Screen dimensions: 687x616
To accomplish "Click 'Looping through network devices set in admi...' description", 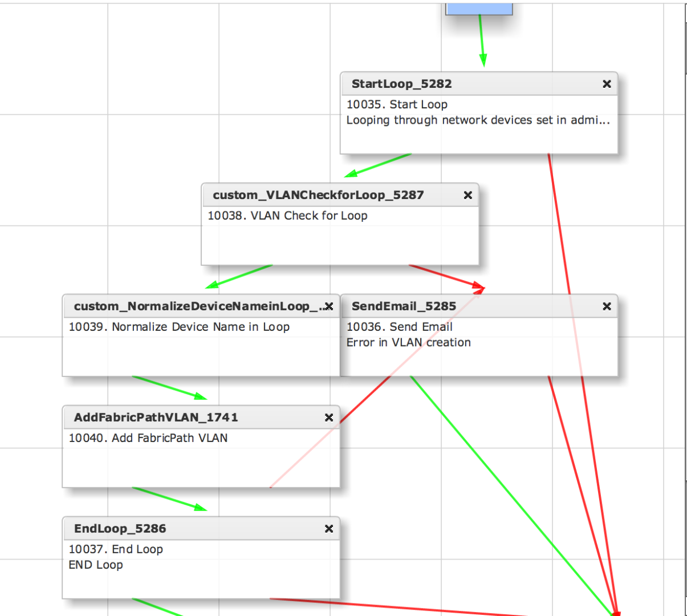I will tap(478, 120).
